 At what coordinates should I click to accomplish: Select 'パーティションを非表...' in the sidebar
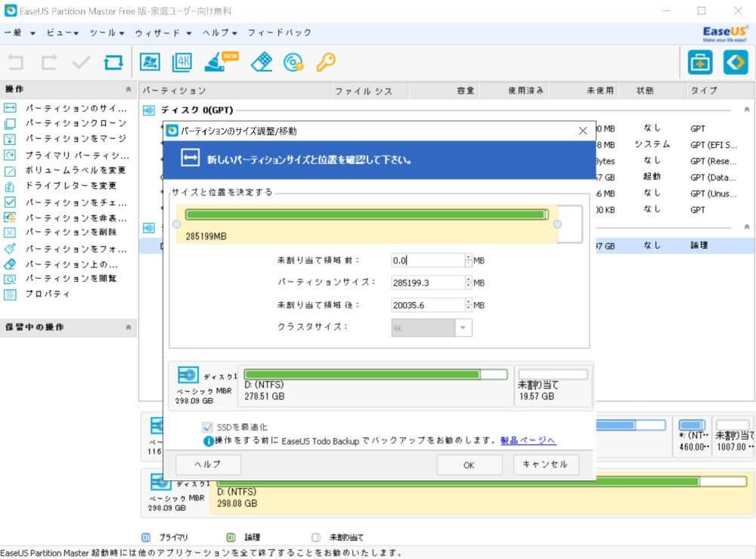pos(76,218)
